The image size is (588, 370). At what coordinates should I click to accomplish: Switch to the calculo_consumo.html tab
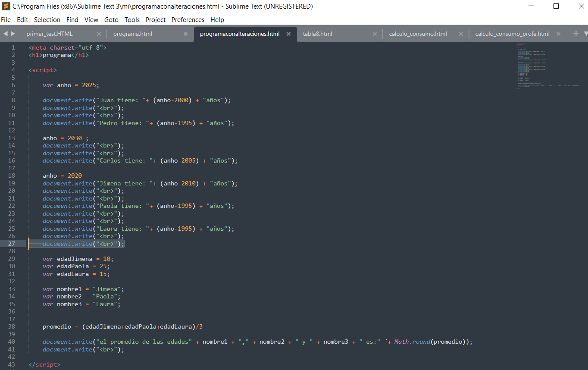(x=418, y=34)
